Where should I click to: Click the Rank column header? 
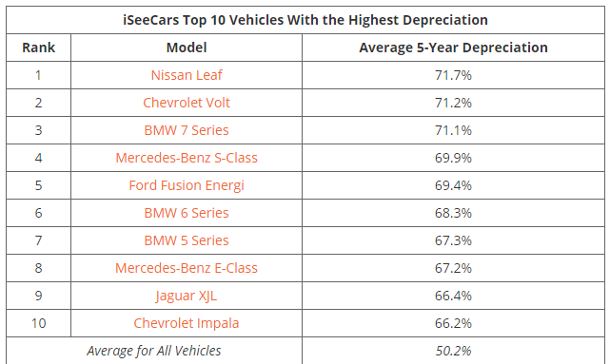click(x=38, y=48)
